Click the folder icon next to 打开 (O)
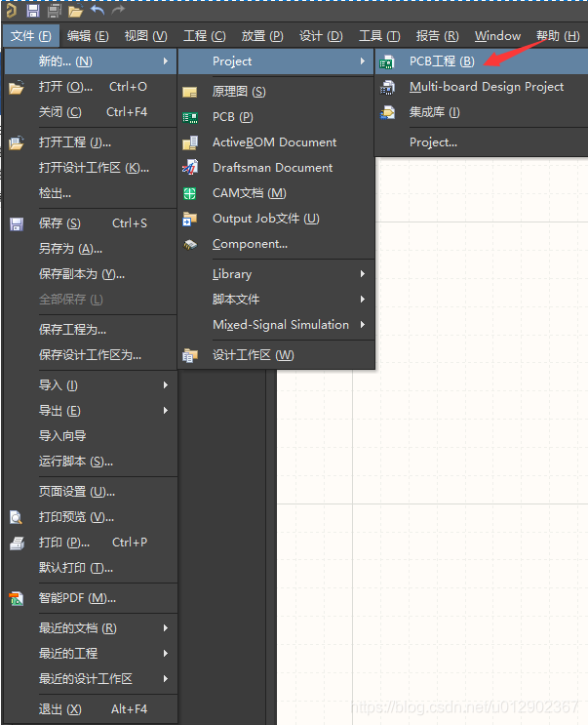The width and height of the screenshot is (588, 725). pos(17,88)
